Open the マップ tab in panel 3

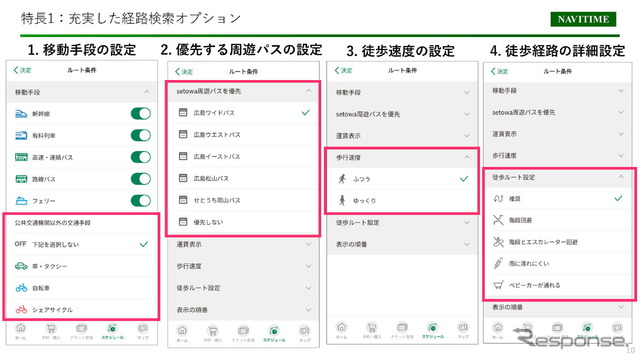pos(463,331)
